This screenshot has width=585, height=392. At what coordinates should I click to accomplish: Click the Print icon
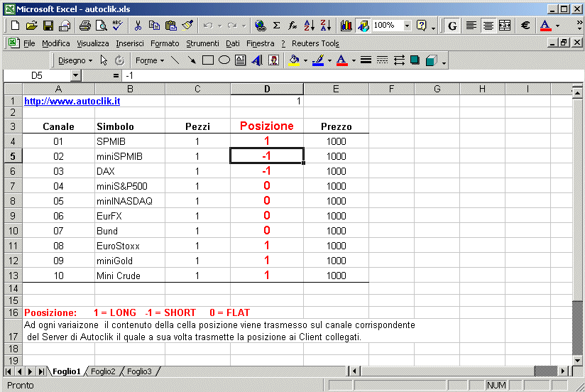click(85, 26)
